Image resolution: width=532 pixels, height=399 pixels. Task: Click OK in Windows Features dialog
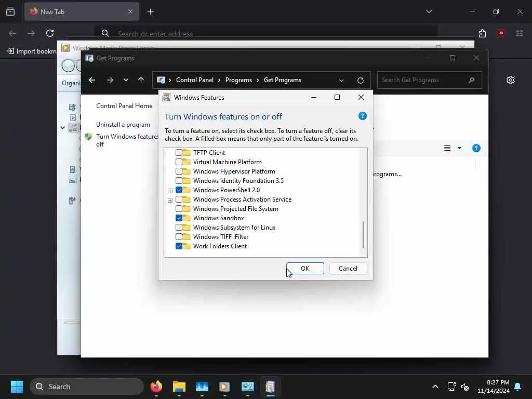pyautogui.click(x=305, y=269)
